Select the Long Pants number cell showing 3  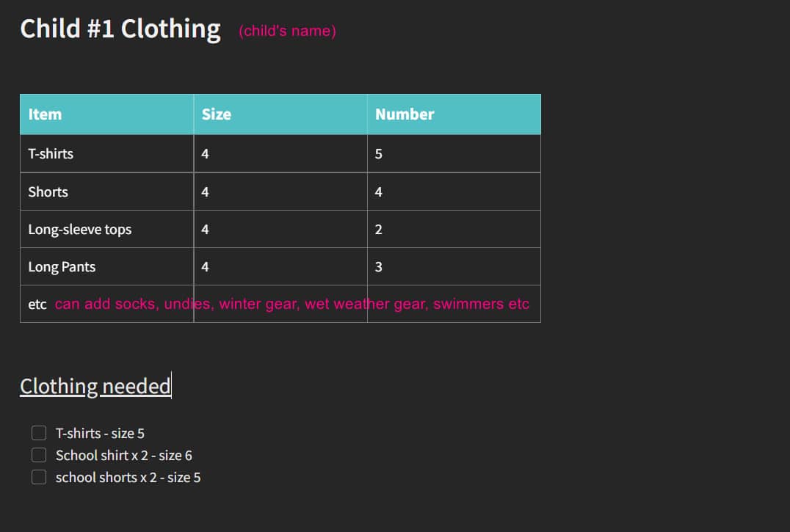[454, 267]
